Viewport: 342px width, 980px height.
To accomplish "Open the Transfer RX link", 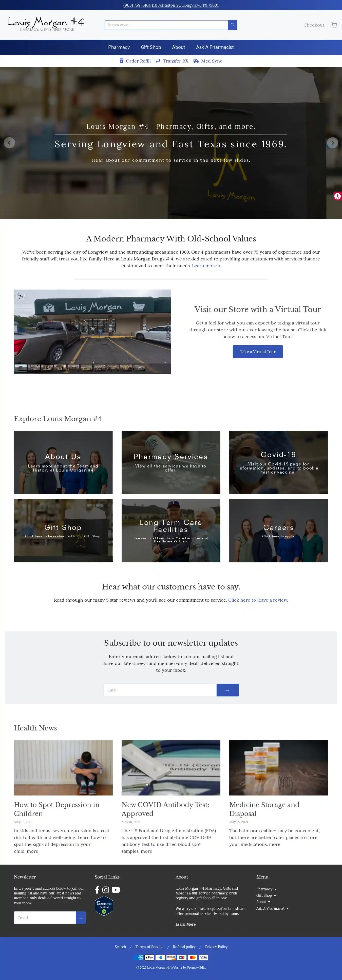I will [172, 61].
